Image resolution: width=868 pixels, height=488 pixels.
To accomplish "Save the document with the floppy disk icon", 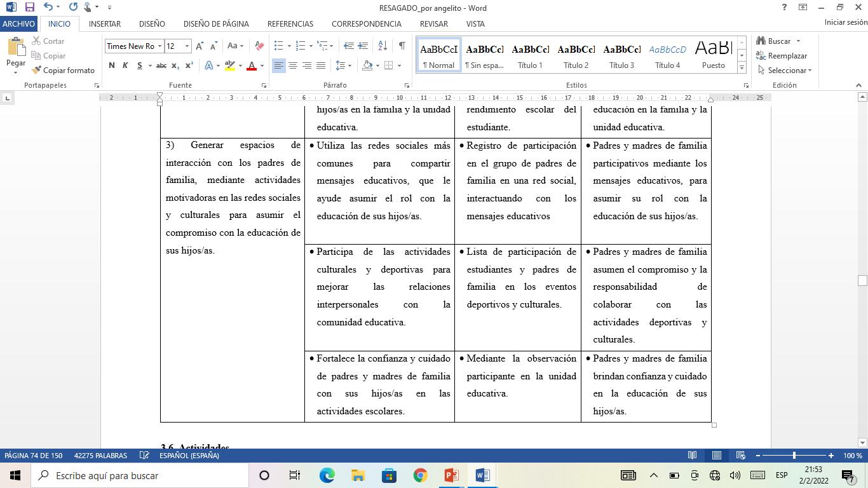I will [30, 8].
